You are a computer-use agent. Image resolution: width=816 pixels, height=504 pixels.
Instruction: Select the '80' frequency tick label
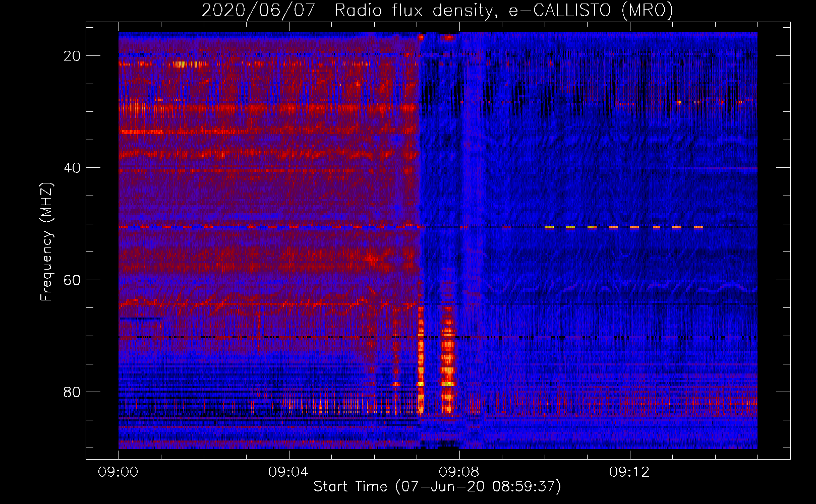(x=72, y=392)
